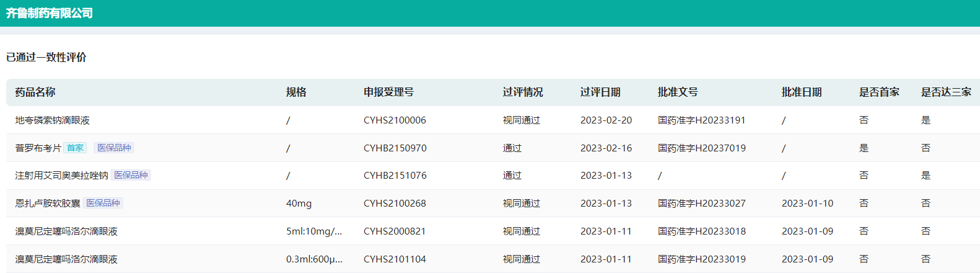Select acceptance number CYHS2101104
The width and height of the screenshot is (980, 273).
tap(395, 259)
